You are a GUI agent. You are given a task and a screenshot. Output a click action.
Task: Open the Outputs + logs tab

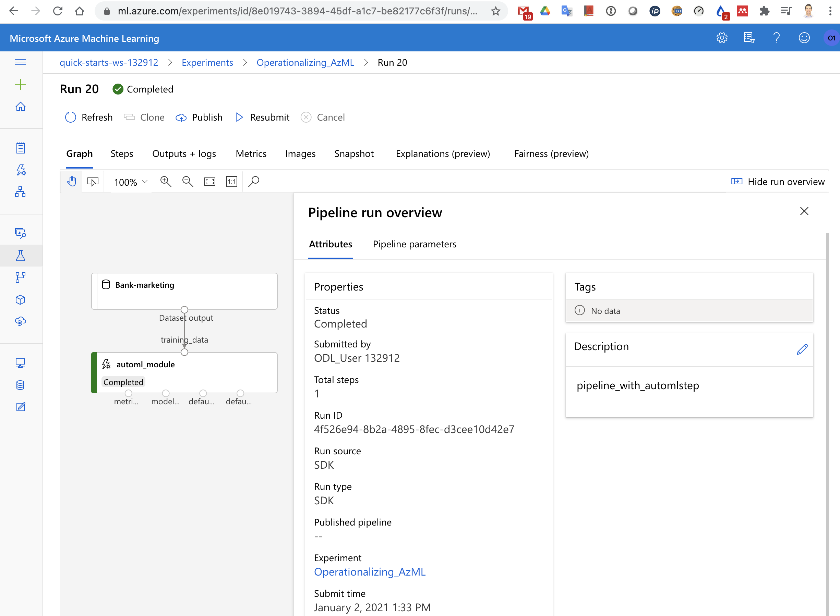coord(184,153)
